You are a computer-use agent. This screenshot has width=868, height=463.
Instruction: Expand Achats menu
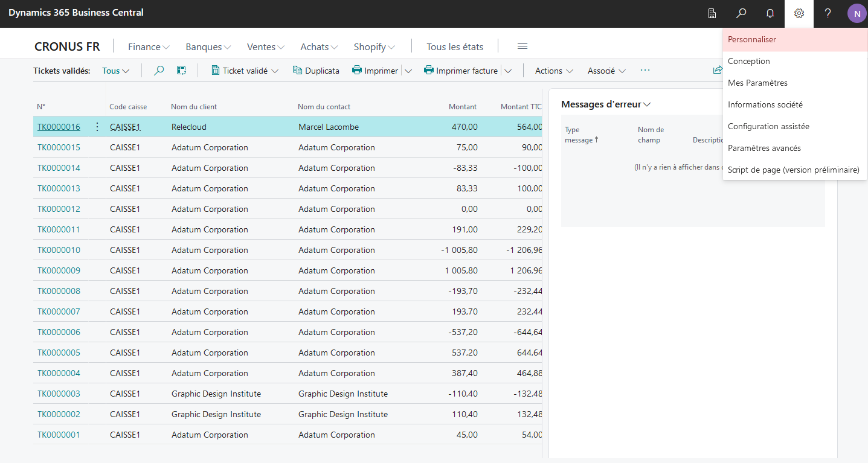[319, 46]
